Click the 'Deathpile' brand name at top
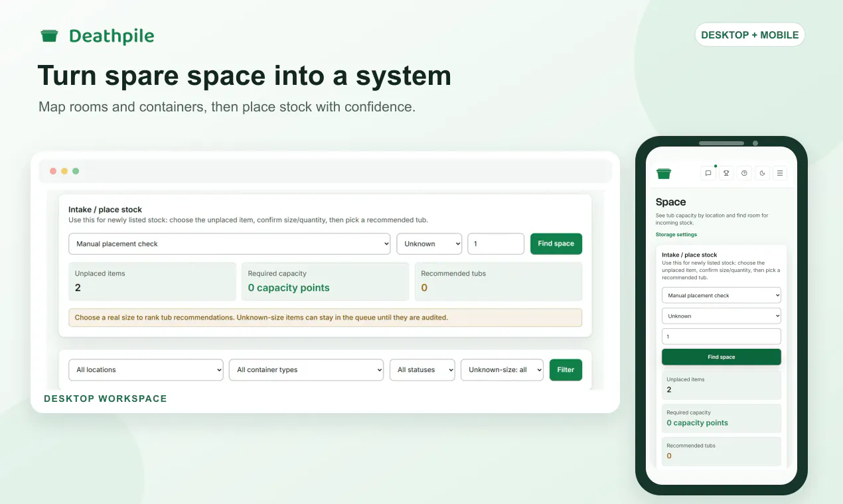 tap(112, 36)
